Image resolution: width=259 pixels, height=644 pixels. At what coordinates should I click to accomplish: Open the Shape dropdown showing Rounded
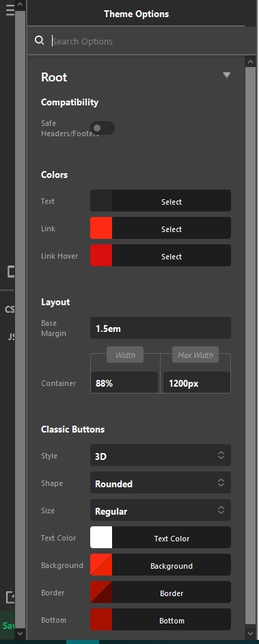point(160,482)
